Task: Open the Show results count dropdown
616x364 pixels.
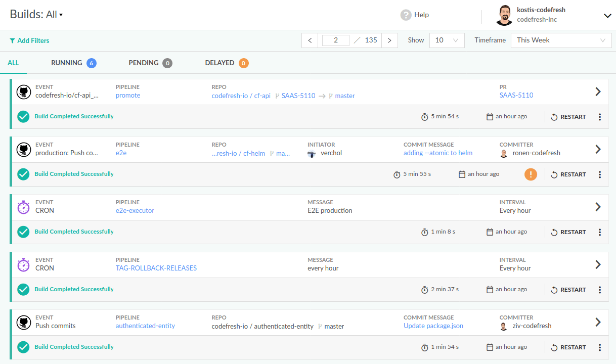Action: pos(447,40)
